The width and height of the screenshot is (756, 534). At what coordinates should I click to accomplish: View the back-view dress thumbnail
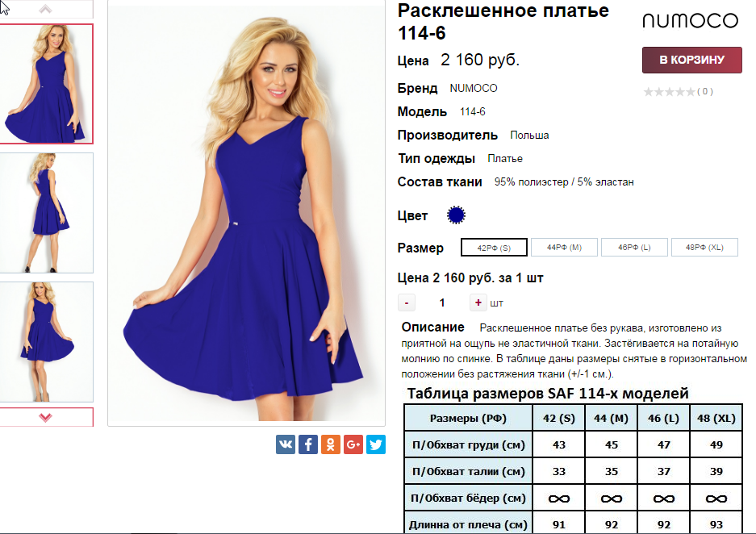[x=46, y=213]
